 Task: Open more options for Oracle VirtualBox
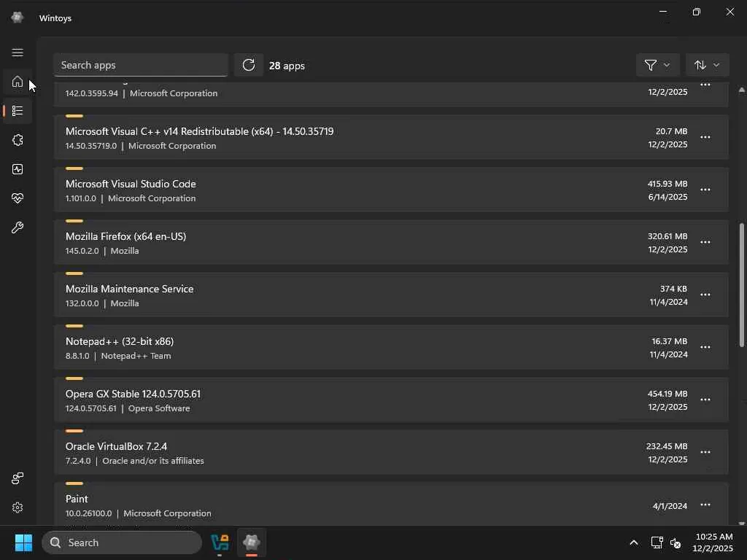pyautogui.click(x=705, y=452)
